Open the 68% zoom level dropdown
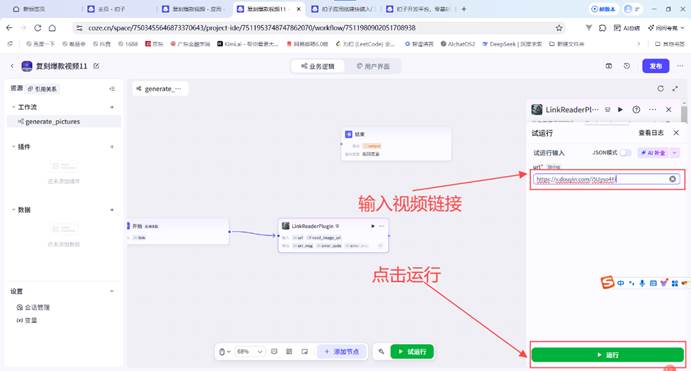 click(249, 352)
